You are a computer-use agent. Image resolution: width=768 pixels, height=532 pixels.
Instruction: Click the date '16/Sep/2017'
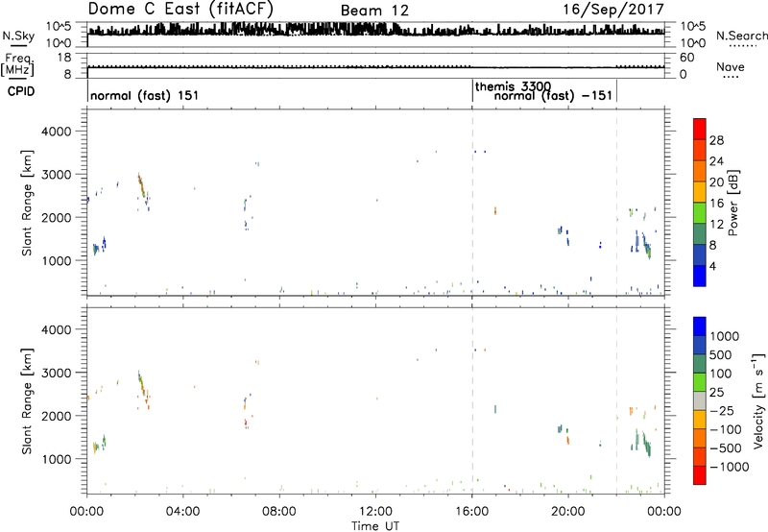[613, 10]
